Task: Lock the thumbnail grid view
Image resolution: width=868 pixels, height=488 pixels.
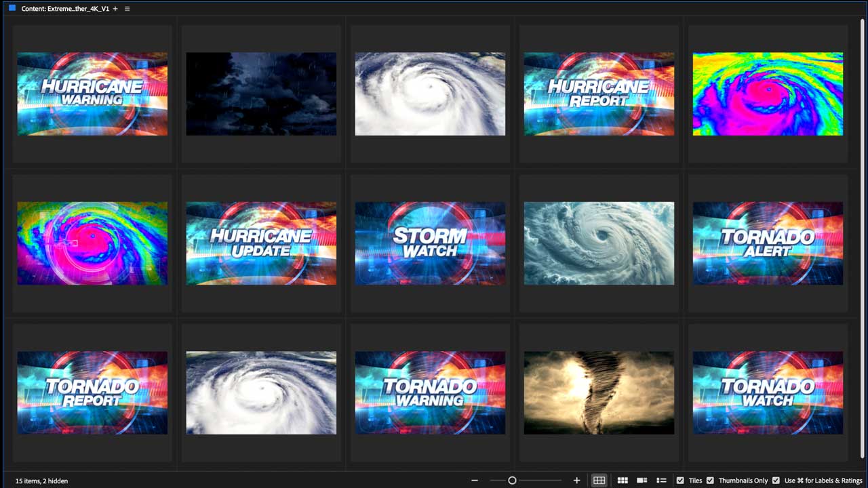Action: point(599,481)
